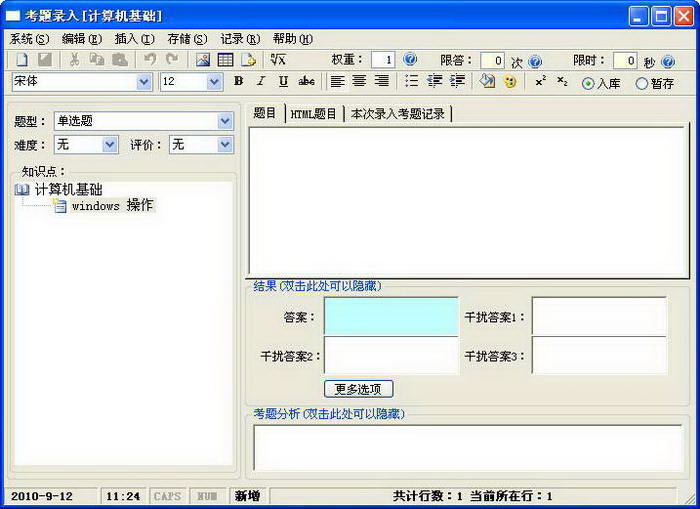
Task: Toggle underline formatting
Action: (283, 81)
